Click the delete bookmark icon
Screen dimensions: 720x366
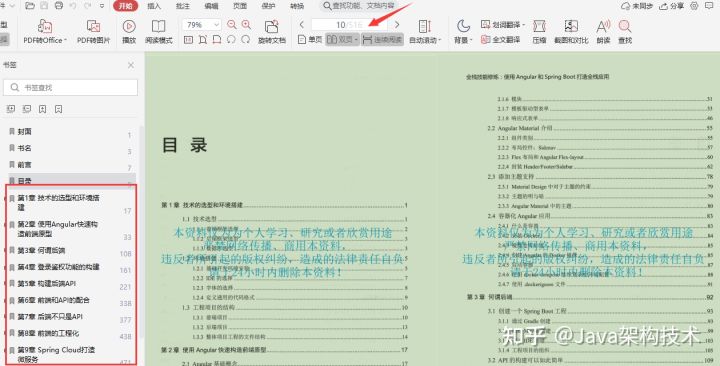[x=58, y=109]
